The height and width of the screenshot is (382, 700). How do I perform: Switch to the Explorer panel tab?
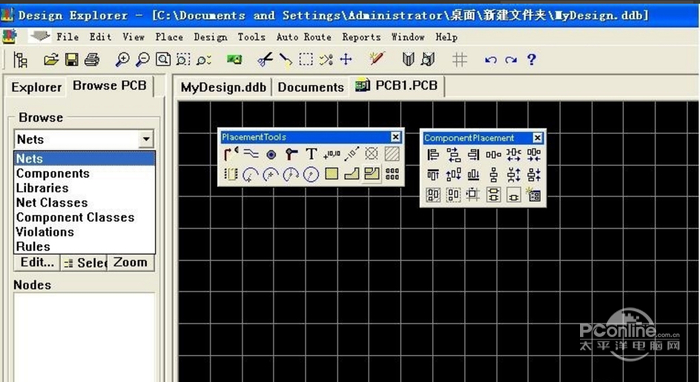[x=36, y=87]
